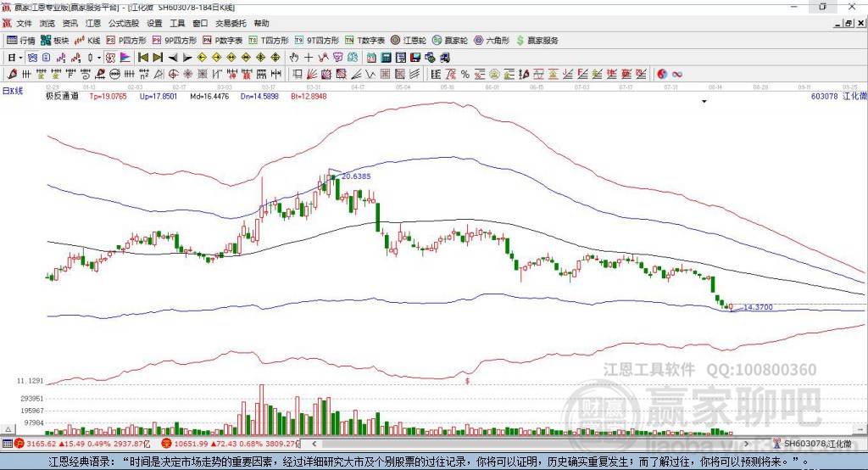Open the 江恩轮 (Gann wheel) tool
Image resolution: width=868 pixels, height=470 pixels.
pyautogui.click(x=409, y=41)
